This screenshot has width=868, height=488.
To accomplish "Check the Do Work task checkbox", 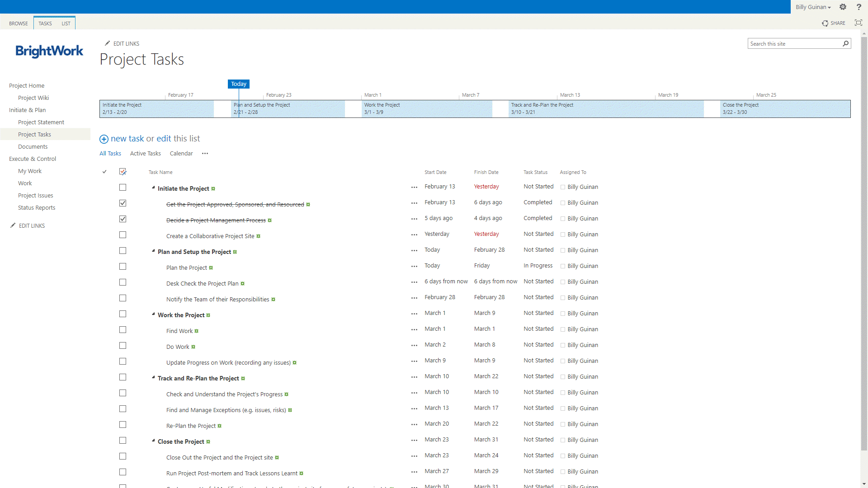I will point(123,345).
